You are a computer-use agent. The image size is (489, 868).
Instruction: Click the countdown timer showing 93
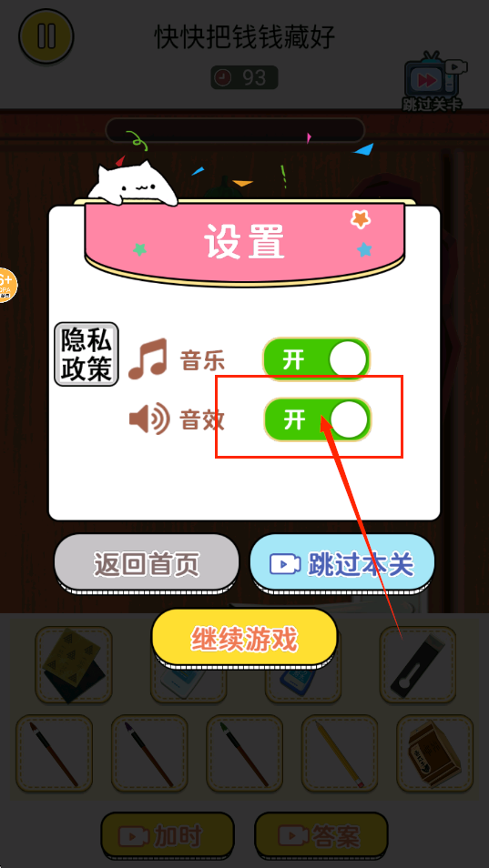[244, 78]
